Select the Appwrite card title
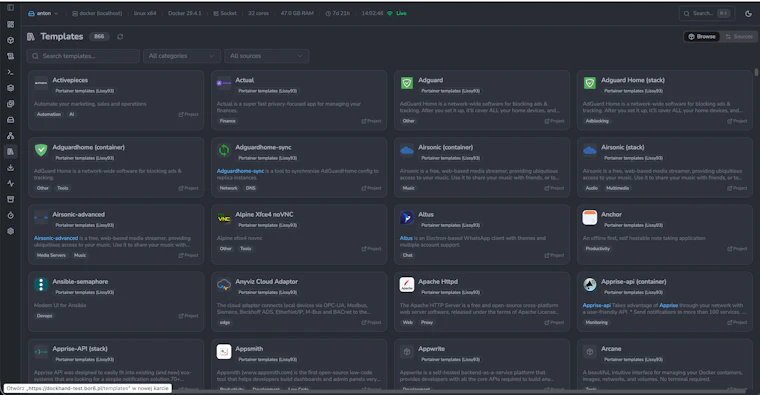The height and width of the screenshot is (395, 760). click(431, 349)
